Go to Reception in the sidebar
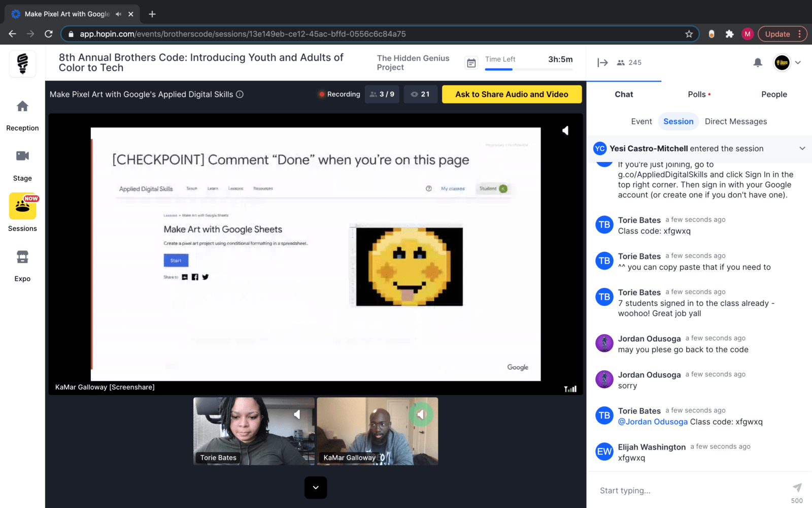The height and width of the screenshot is (508, 812). (22, 107)
